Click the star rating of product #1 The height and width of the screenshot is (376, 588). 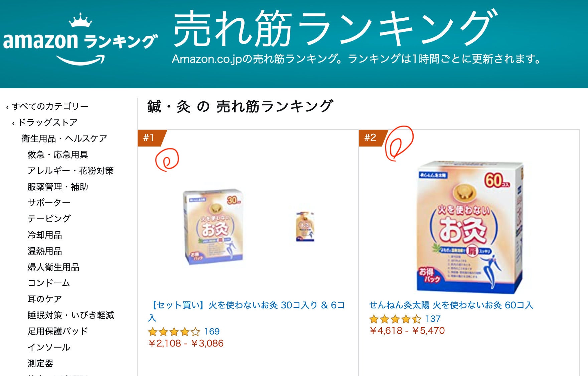click(x=174, y=332)
